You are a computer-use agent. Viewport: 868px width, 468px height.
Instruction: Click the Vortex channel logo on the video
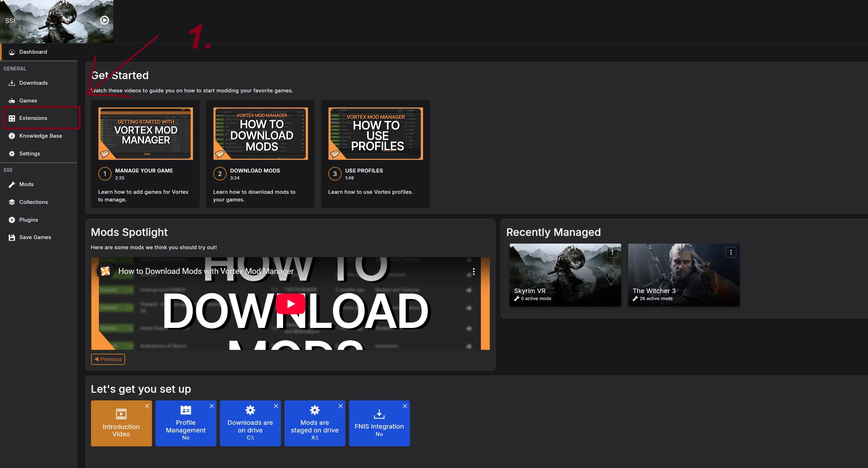click(x=105, y=271)
